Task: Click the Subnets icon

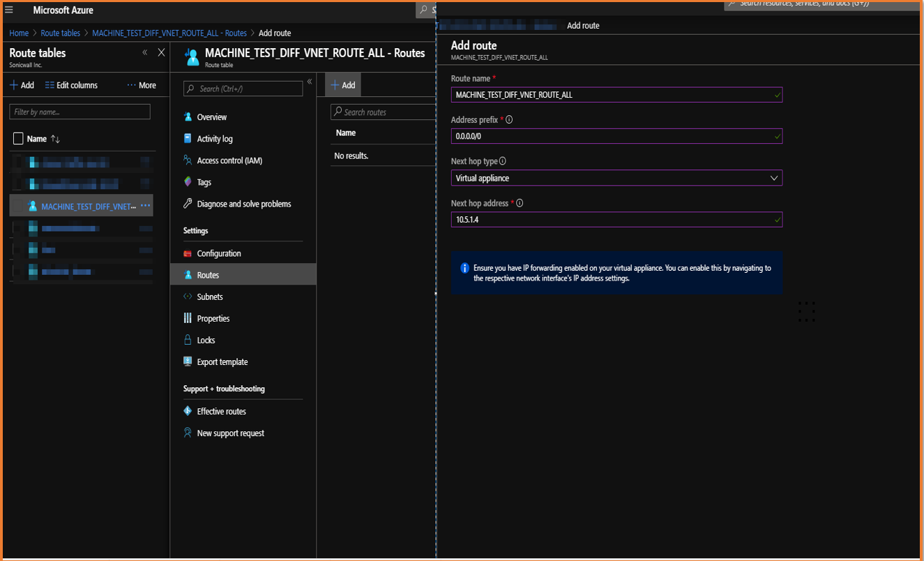Action: pyautogui.click(x=188, y=297)
